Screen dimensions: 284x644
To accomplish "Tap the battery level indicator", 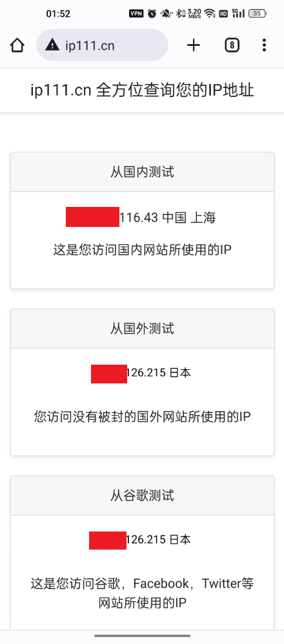I will coord(257,14).
